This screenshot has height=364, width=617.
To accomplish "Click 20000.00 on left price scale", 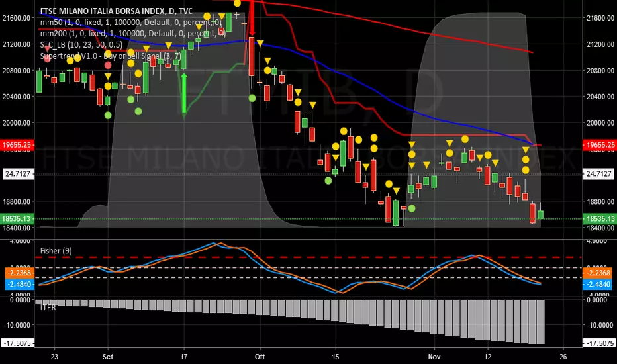I will tap(16, 123).
